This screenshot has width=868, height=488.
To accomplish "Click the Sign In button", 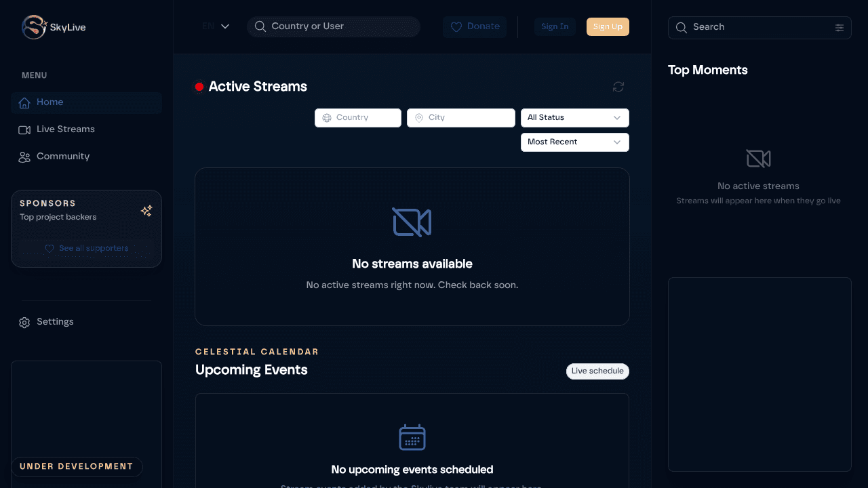I will click(555, 26).
